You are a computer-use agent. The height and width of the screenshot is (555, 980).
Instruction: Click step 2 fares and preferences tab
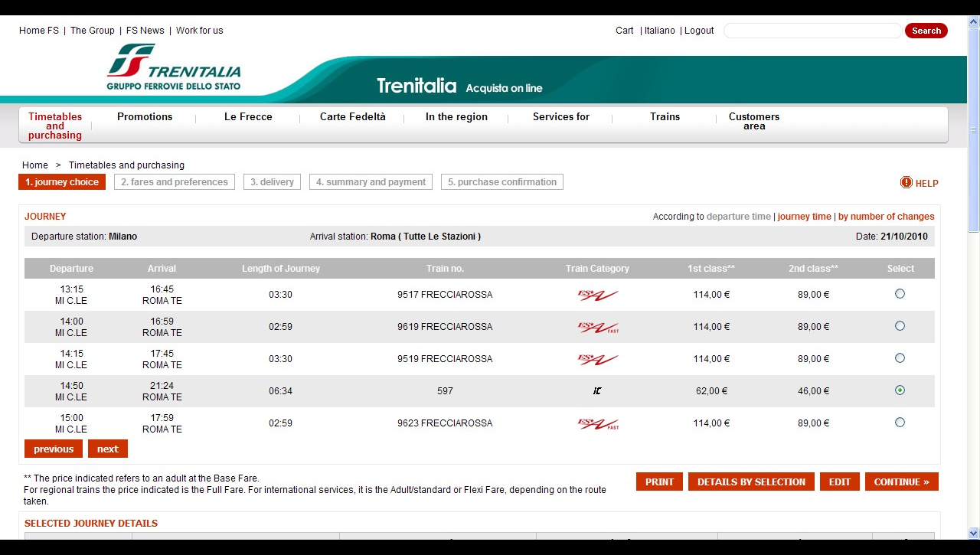pos(175,182)
